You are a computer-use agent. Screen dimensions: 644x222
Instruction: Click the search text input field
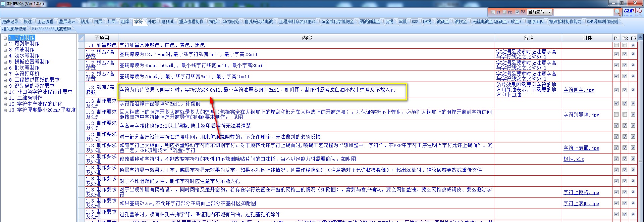tap(583, 12)
